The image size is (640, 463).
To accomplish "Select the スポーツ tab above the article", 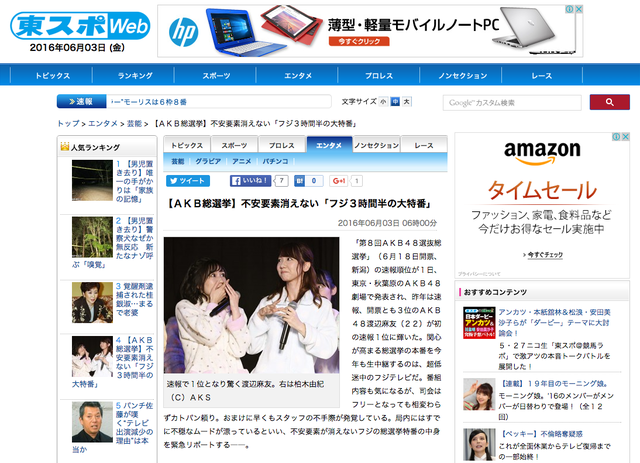I will coord(234,145).
